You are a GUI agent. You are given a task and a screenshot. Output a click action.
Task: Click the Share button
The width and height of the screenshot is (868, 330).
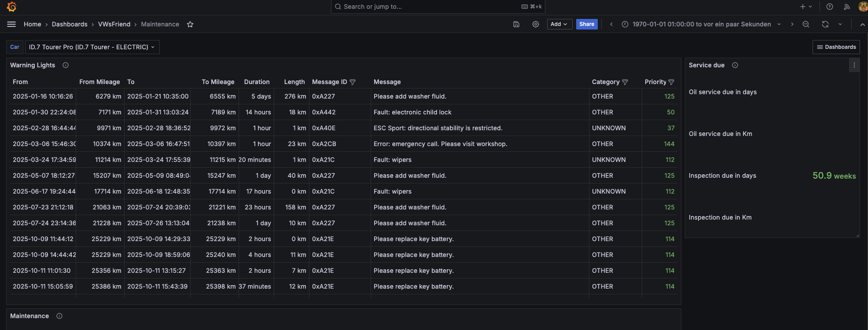(587, 24)
